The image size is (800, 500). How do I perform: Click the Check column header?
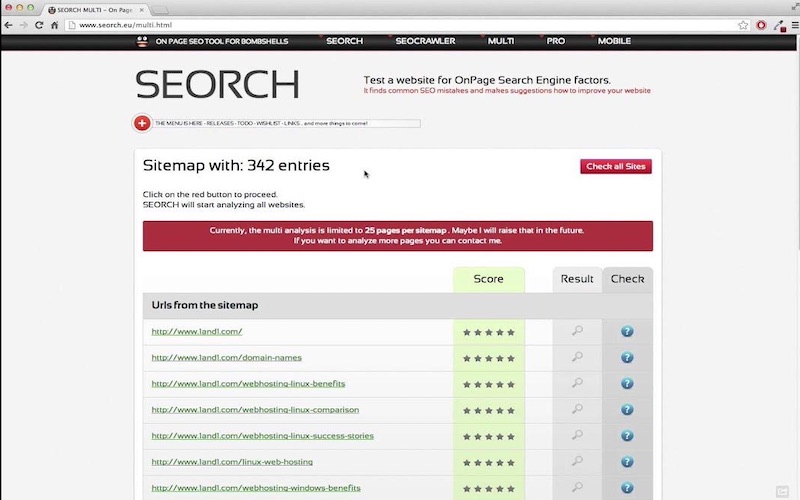628,279
